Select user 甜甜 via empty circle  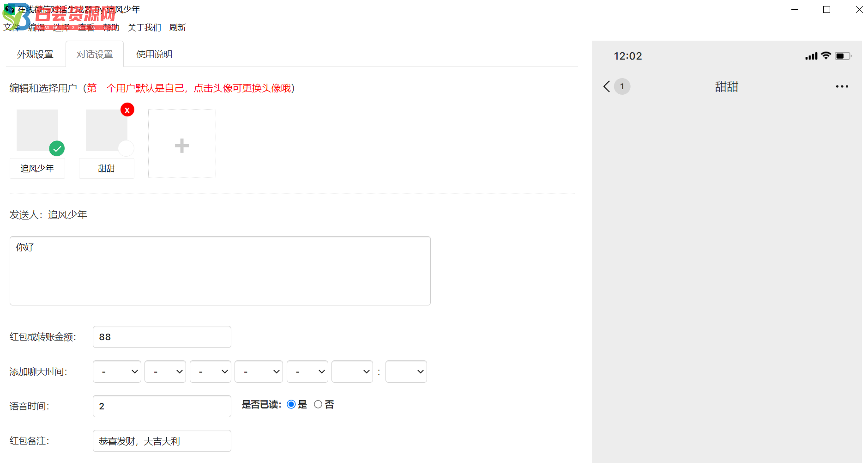[126, 148]
